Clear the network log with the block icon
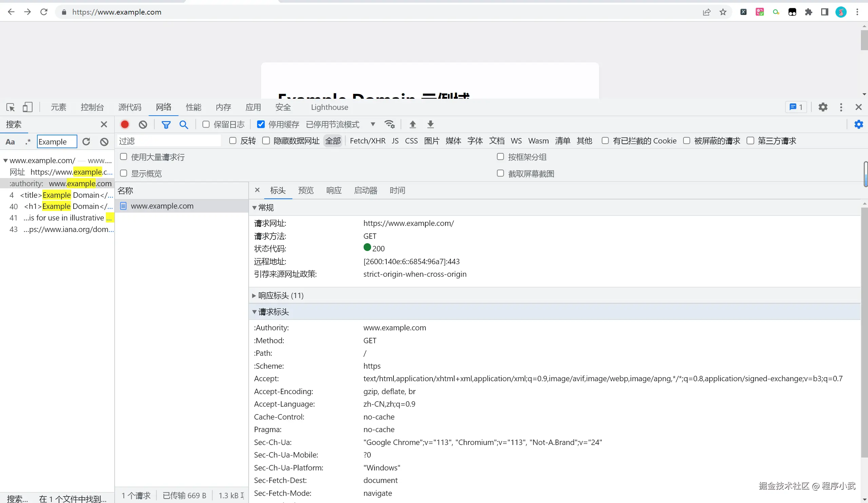 click(x=143, y=124)
